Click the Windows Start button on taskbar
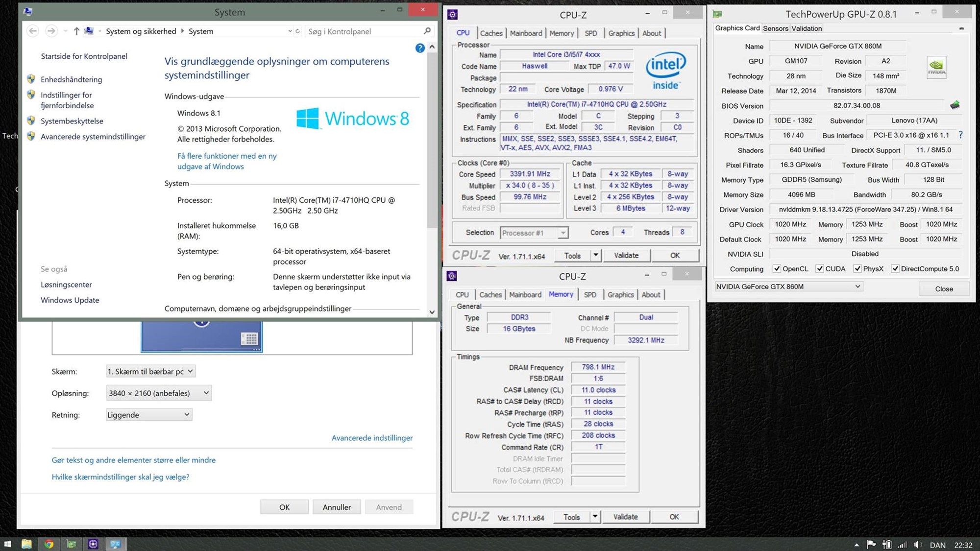 coord(8,544)
